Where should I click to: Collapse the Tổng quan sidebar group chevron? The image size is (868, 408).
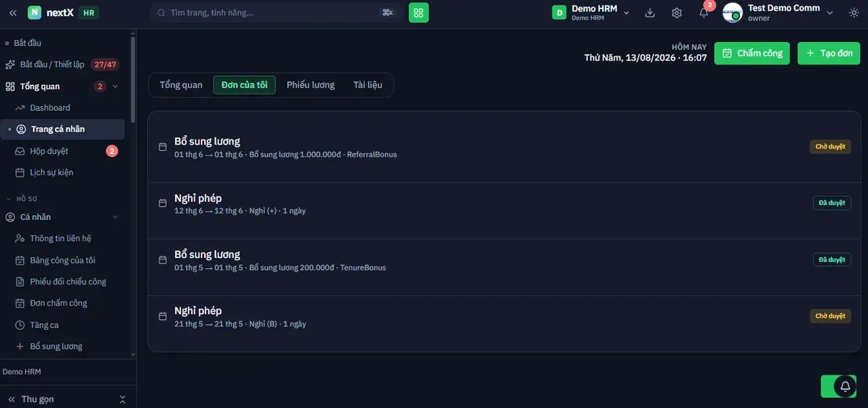[115, 86]
